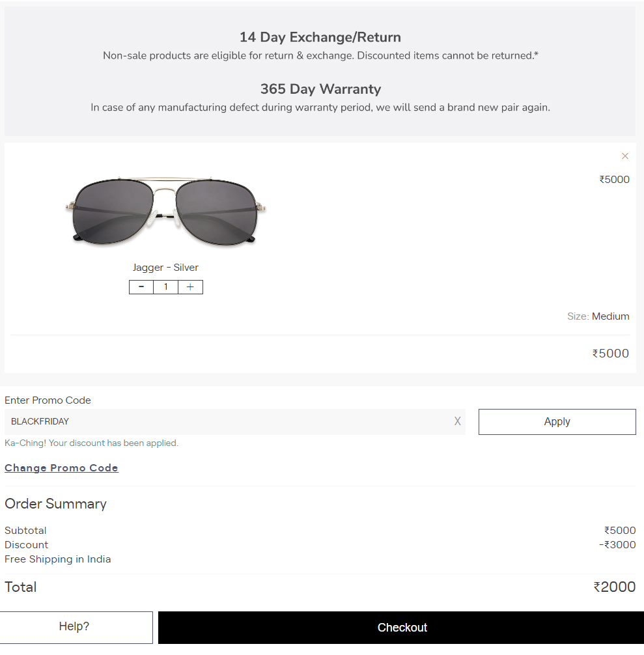Click the ₹2000 total amount
Viewport: 644px width, 655px height.
(614, 587)
